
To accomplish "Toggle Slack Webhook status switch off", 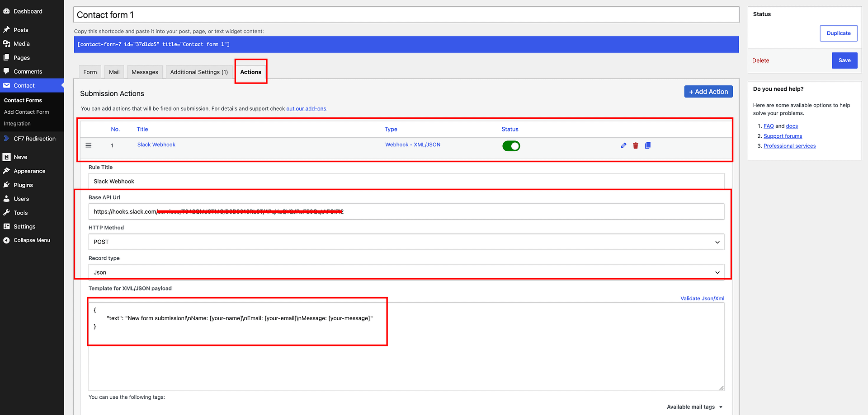I will (511, 146).
